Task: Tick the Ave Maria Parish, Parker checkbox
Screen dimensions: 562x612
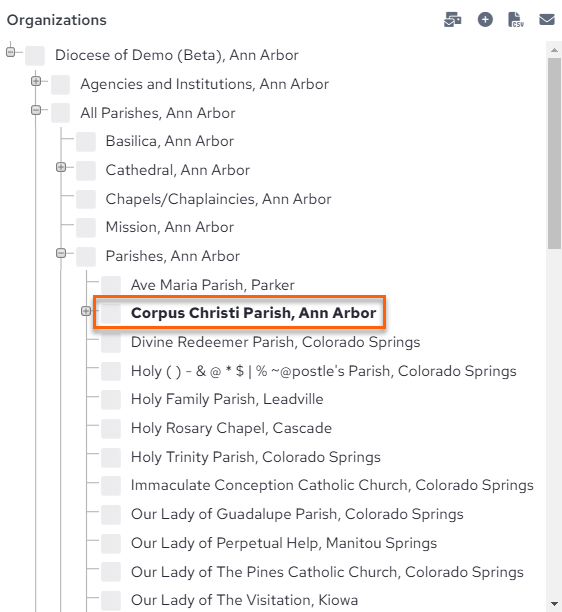Action: coord(111,285)
